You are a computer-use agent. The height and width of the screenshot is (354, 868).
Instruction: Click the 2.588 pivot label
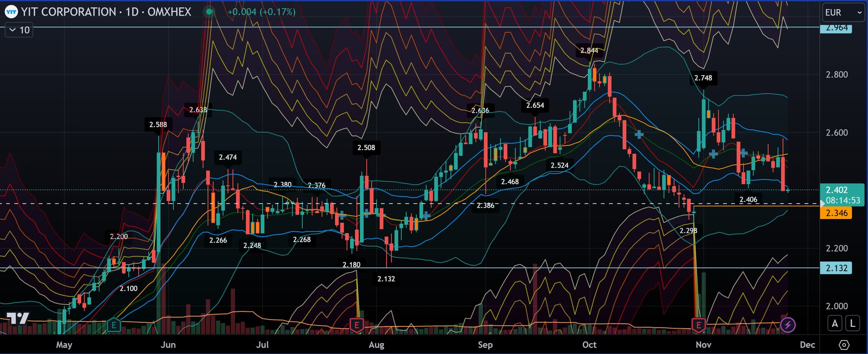tap(158, 124)
